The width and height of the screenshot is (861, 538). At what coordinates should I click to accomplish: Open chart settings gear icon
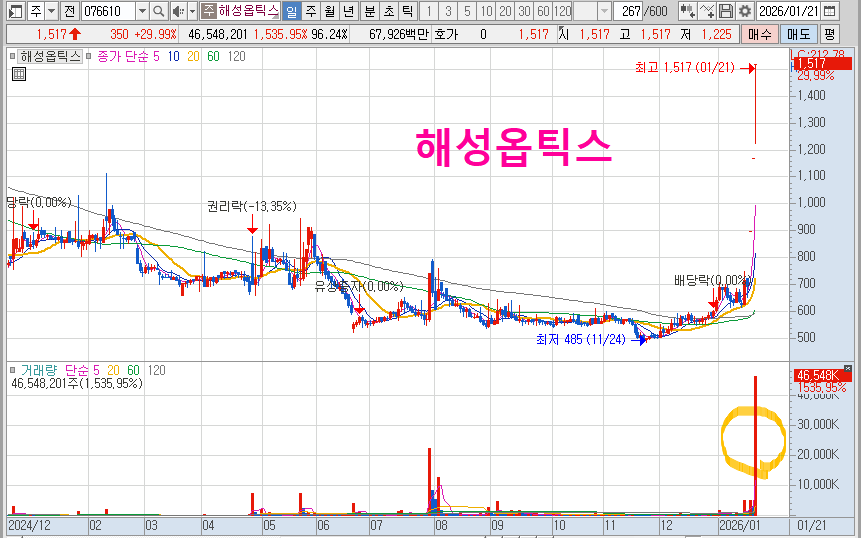(x=745, y=10)
